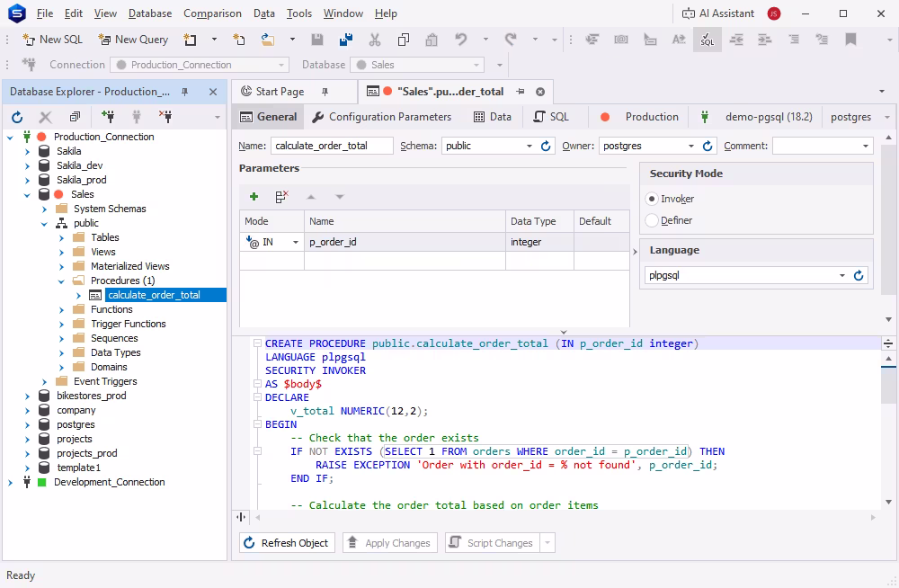Image resolution: width=899 pixels, height=588 pixels.
Task: Open the Comparison menu
Action: 212,13
